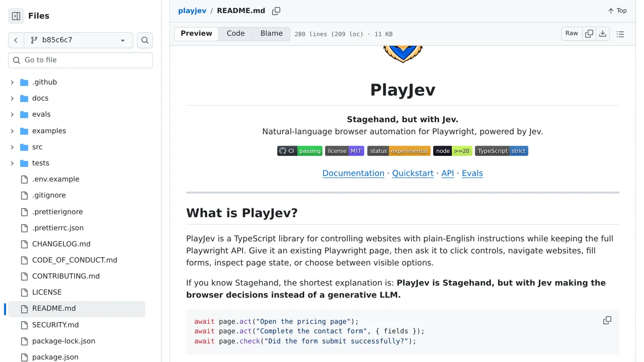Open the b85c6c7 branch dropdown
This screenshot has height=362, width=644.
pos(78,40)
